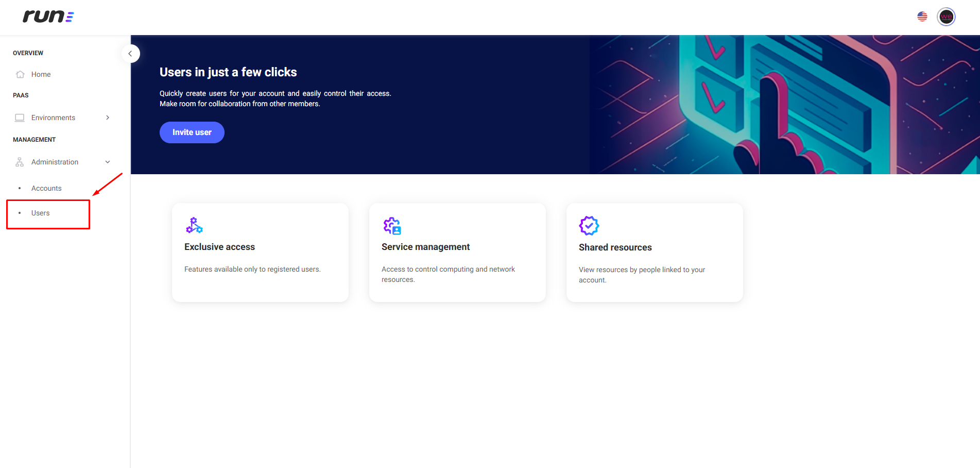Click the banner illustration image

(x=784, y=105)
